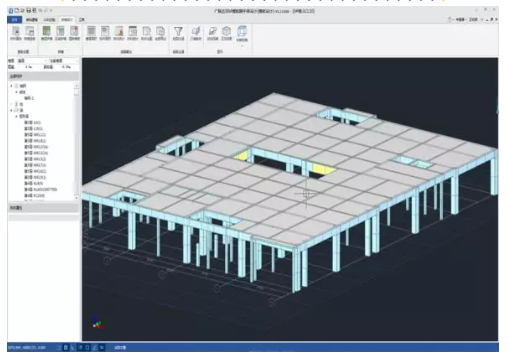This screenshot has height=360, width=509.
Task: Click the scroll-up arrow of the component tree
Action: pyautogui.click(x=76, y=86)
